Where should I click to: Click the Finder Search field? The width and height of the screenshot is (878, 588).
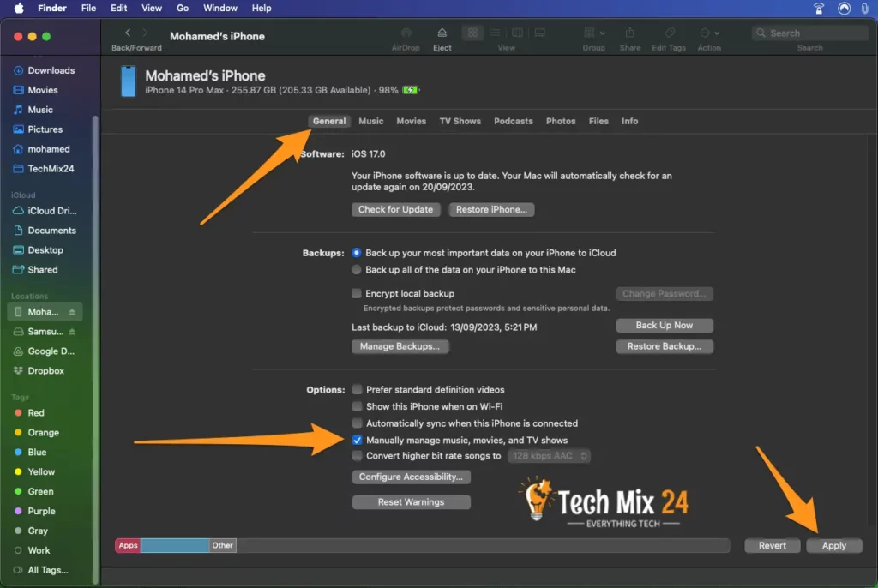809,33
